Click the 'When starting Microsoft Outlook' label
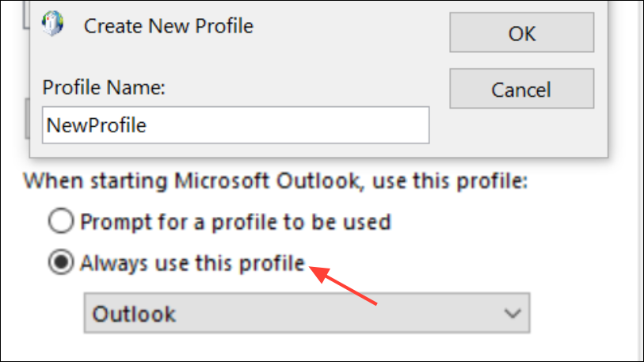This screenshot has height=362, width=644. pyautogui.click(x=275, y=181)
